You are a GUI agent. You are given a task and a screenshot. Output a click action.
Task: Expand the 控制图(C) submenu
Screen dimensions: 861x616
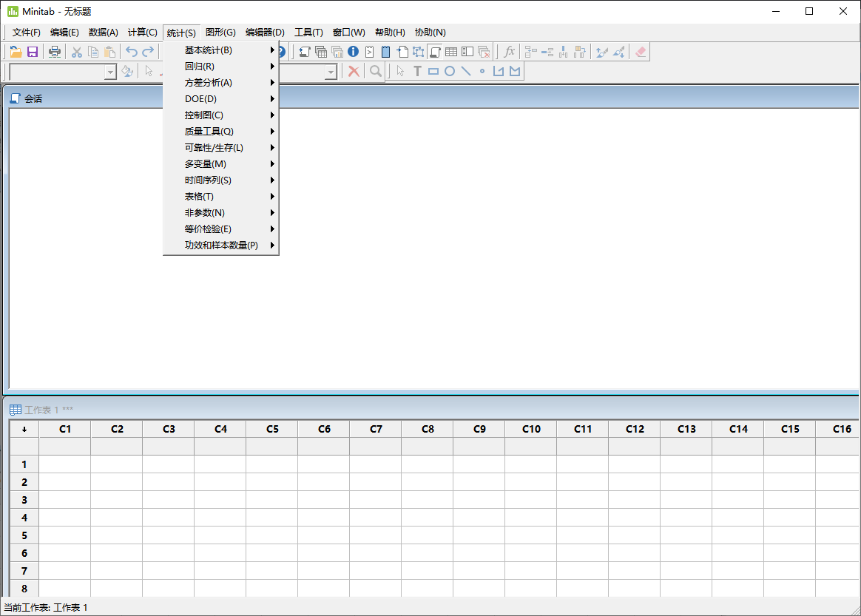tap(221, 115)
